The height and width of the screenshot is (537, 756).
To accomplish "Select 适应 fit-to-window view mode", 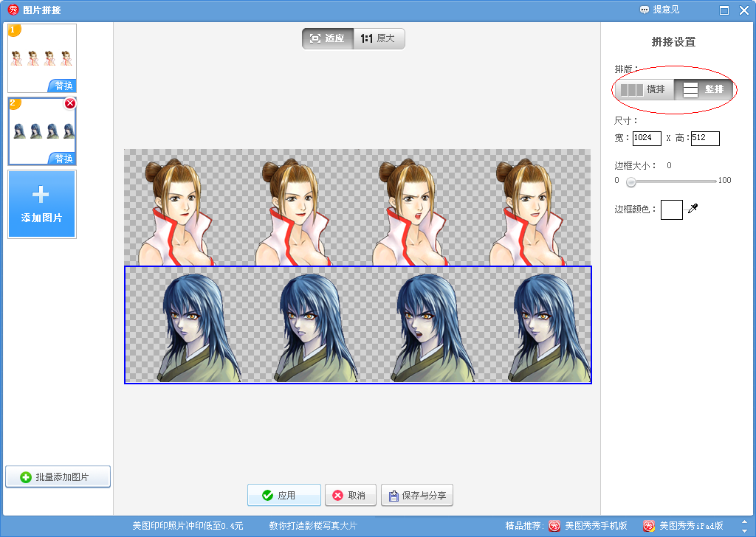I will pos(328,38).
